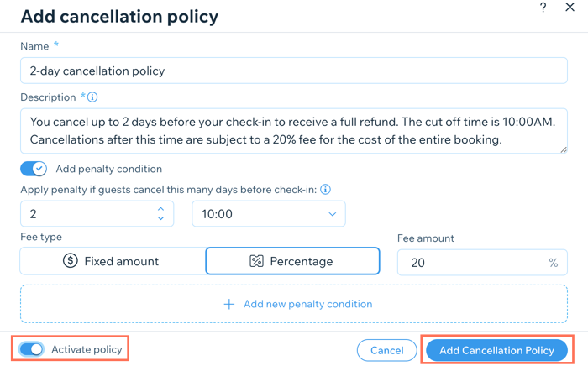This screenshot has height=366, width=588.
Task: Select the Percentage fee type
Action: coord(292,261)
